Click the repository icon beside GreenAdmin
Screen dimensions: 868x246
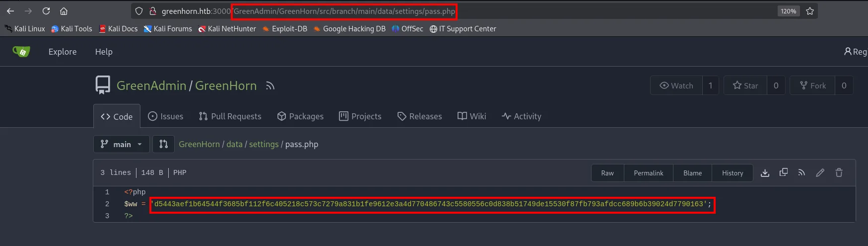coord(103,85)
